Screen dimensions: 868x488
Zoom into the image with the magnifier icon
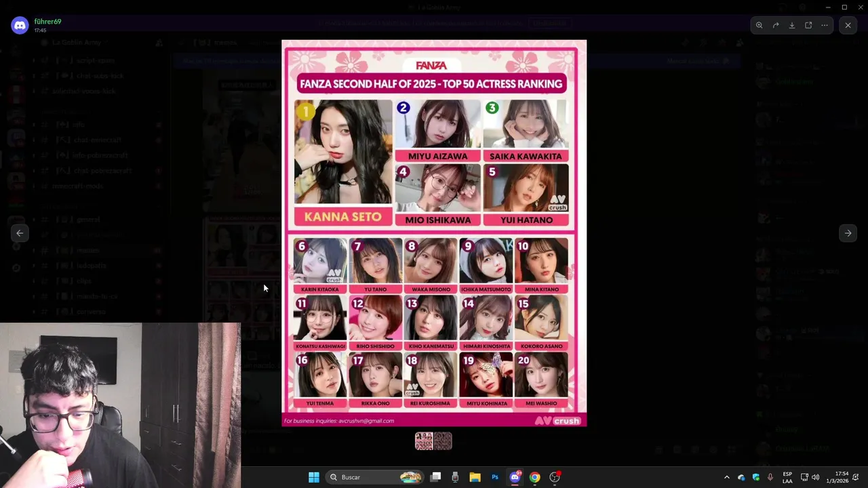point(759,25)
